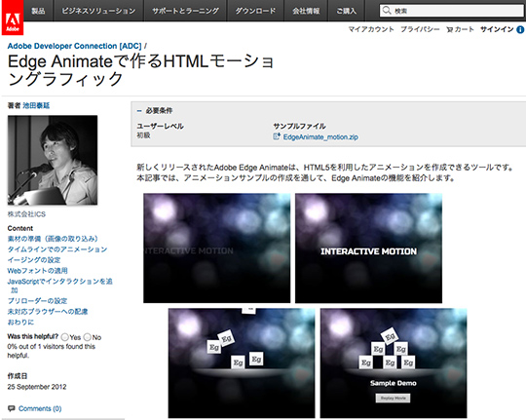Click the zip file icon next to EdgeAnimate_motion.zip
The image size is (526, 420).
[277, 136]
